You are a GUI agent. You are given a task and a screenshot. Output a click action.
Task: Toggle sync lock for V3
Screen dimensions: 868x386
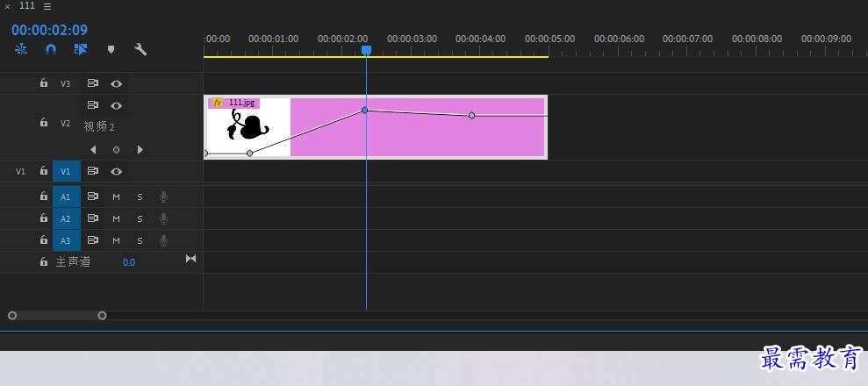[92, 83]
